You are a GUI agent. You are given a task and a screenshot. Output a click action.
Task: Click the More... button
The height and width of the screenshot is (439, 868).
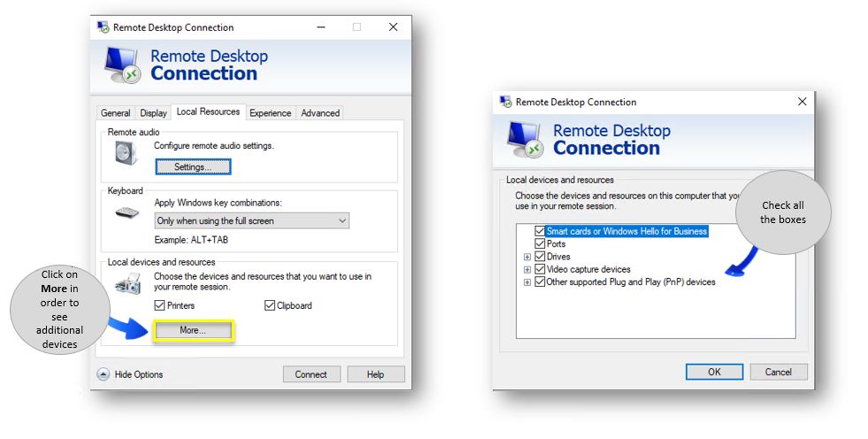point(193,330)
